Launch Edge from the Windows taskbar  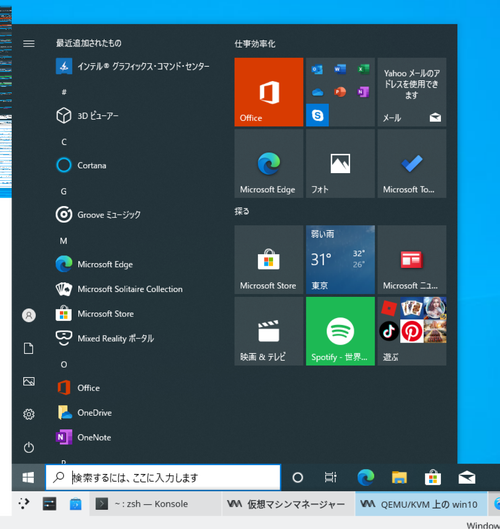pyautogui.click(x=366, y=477)
